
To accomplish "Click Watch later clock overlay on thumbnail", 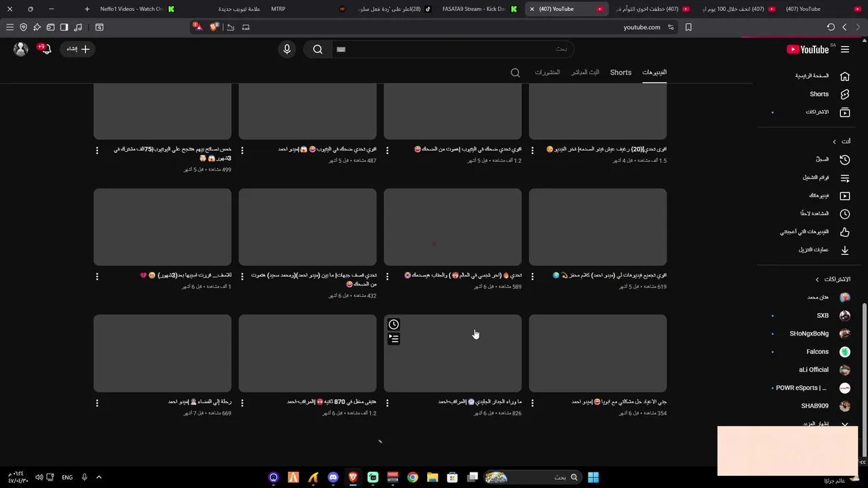I will click(393, 324).
